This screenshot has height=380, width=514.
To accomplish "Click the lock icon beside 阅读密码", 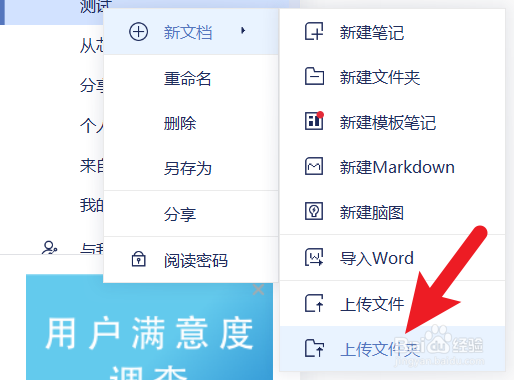I will pyautogui.click(x=138, y=259).
